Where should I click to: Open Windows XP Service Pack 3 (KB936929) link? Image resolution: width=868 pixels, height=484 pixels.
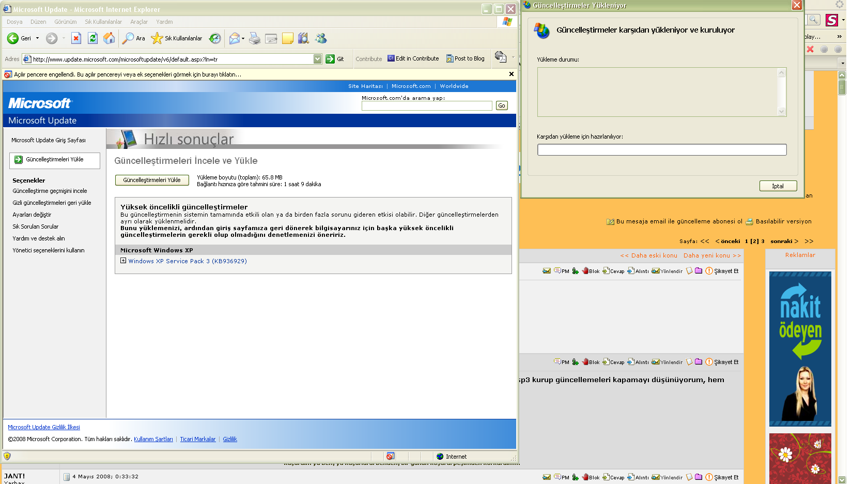tap(188, 261)
